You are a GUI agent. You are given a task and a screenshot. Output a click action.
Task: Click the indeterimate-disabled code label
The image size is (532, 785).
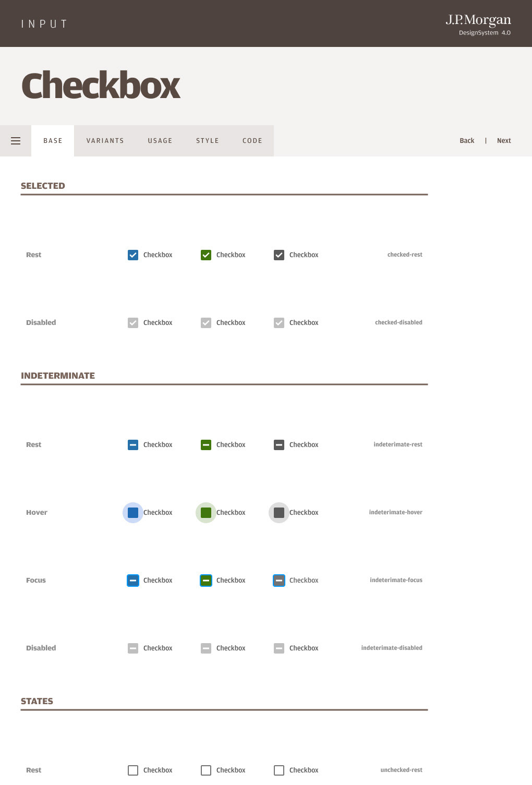[x=392, y=648]
